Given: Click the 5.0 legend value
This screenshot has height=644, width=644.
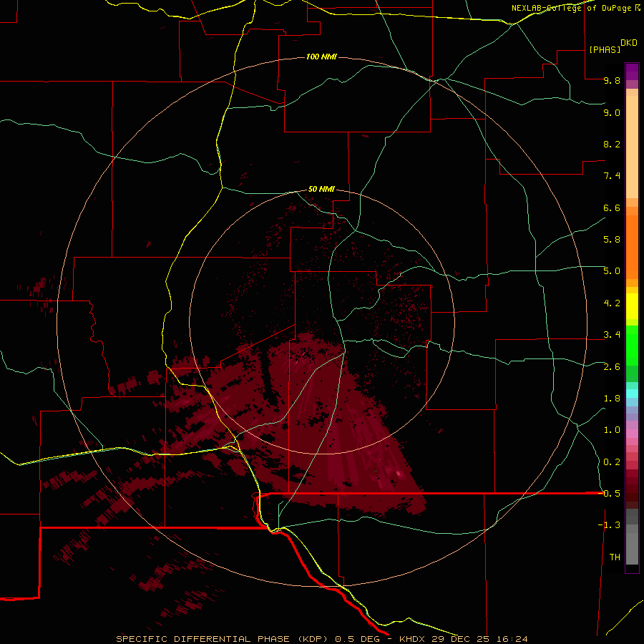Looking at the screenshot, I should [x=612, y=271].
